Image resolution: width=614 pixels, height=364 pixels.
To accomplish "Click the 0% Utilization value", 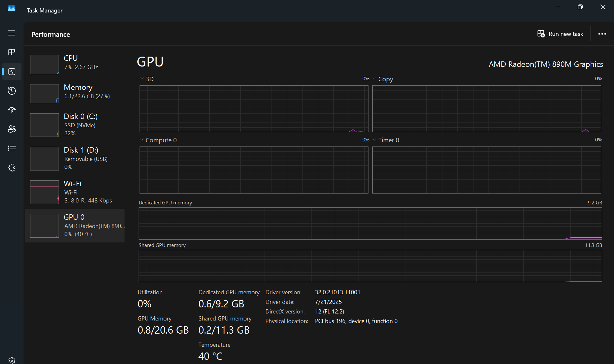I will [x=144, y=304].
